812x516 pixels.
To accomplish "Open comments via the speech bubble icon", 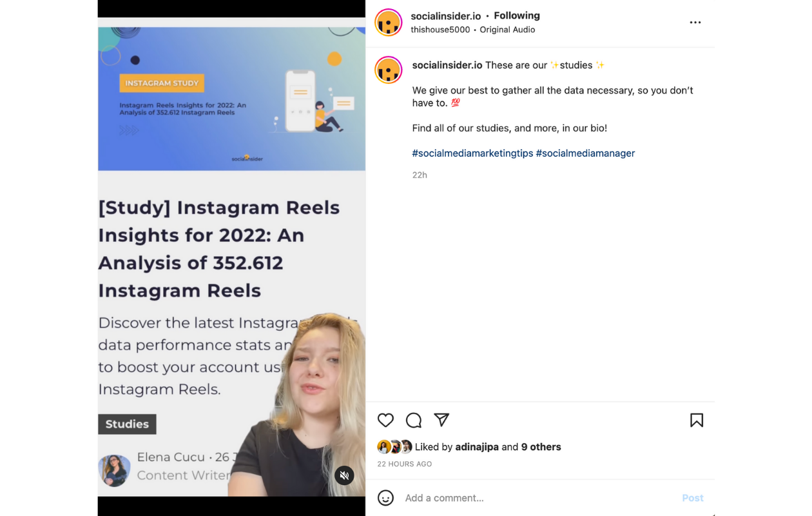I will point(414,421).
